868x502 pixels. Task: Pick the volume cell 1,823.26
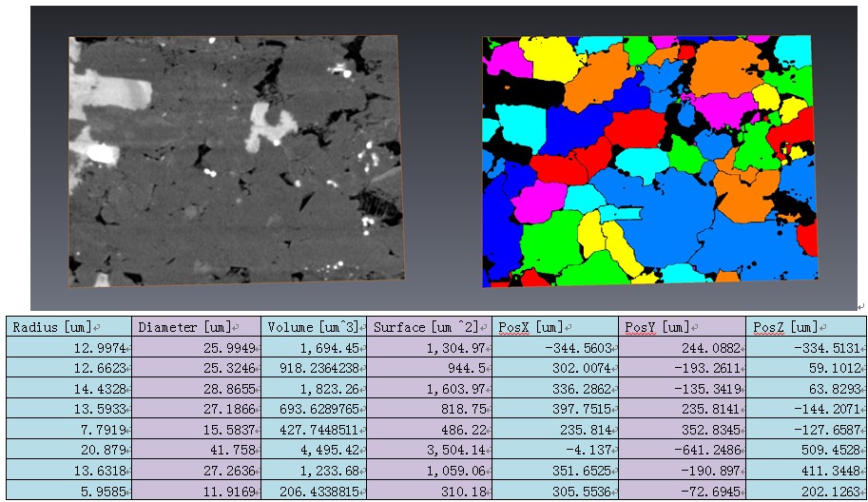pos(314,389)
